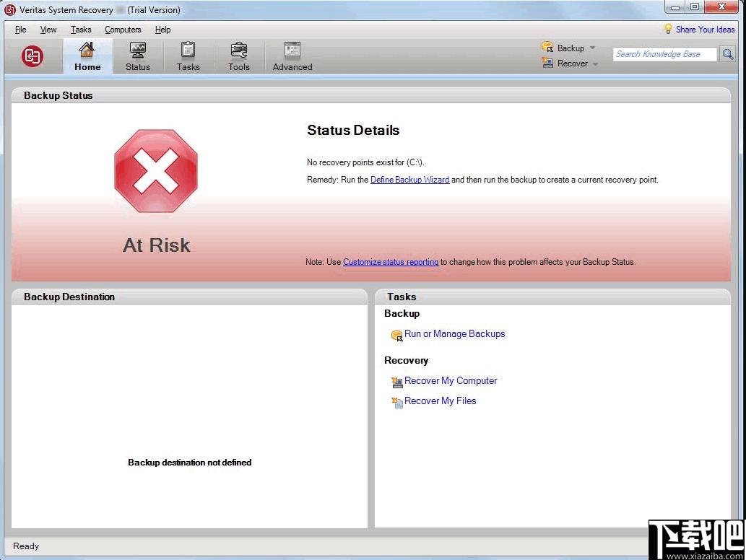This screenshot has height=560, width=746.
Task: Open the Tasks clipboard icon
Action: coord(188,50)
